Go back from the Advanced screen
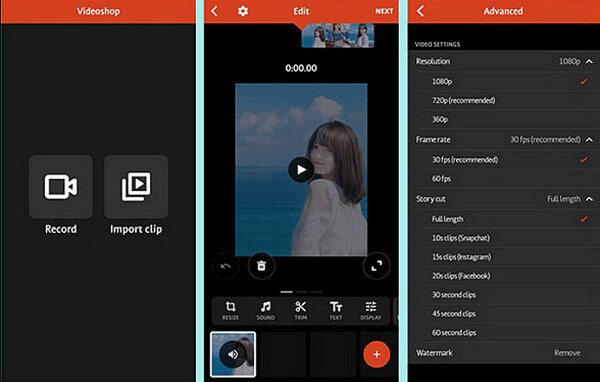 tap(421, 11)
